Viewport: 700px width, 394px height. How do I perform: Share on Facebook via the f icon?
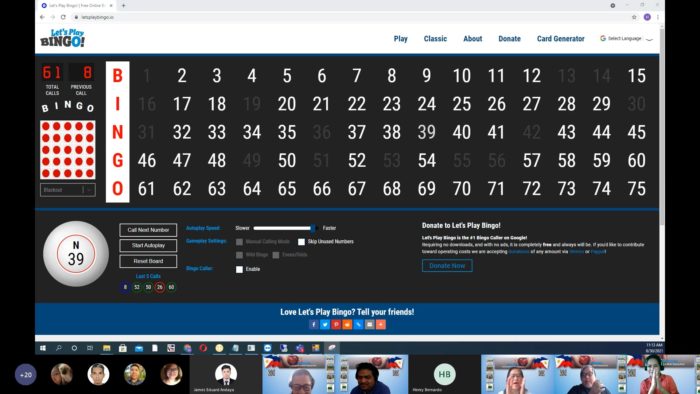[x=313, y=324]
